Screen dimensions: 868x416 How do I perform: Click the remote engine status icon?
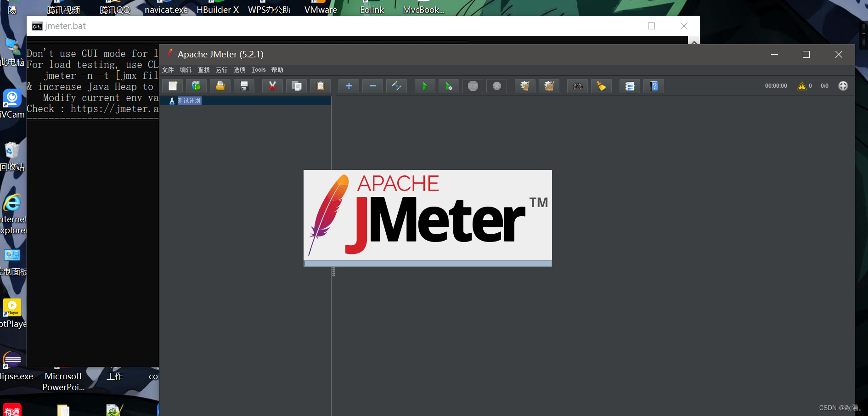pos(843,86)
